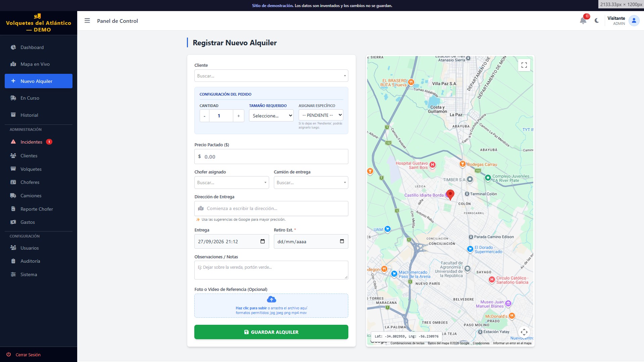The image size is (644, 362).
Task: Go to Dashboard in sidebar
Action: (39, 47)
